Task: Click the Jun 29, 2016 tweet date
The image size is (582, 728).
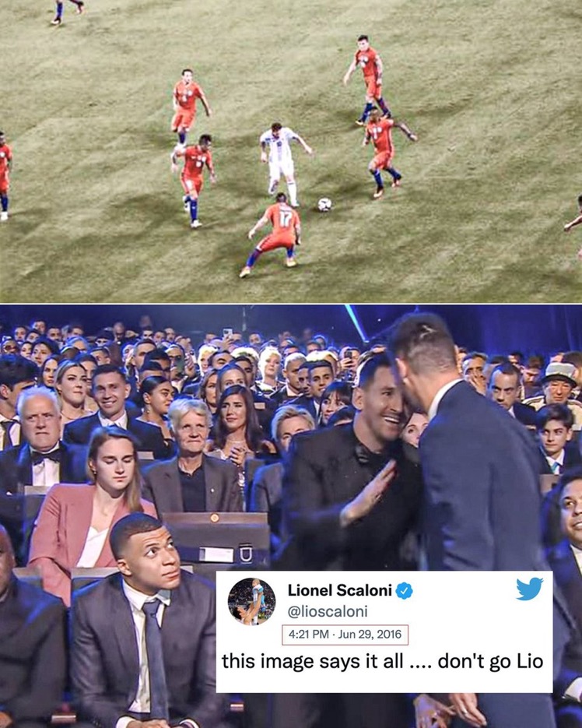Action: pos(370,635)
